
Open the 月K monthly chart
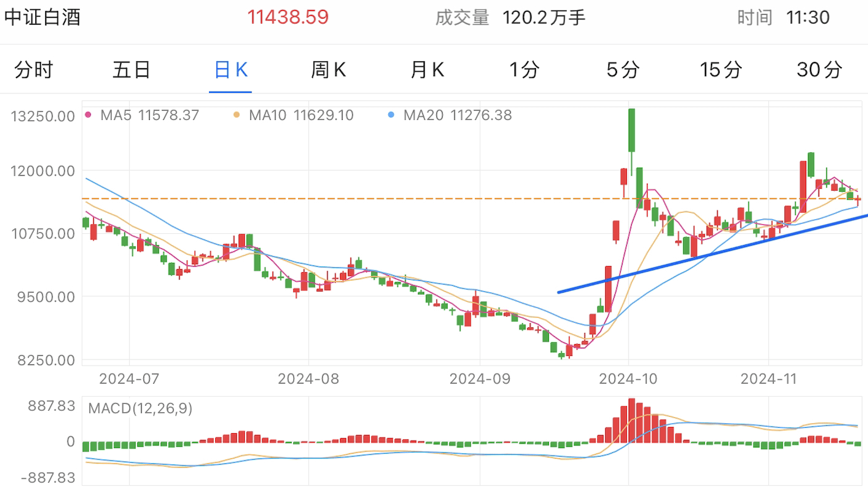(x=427, y=70)
